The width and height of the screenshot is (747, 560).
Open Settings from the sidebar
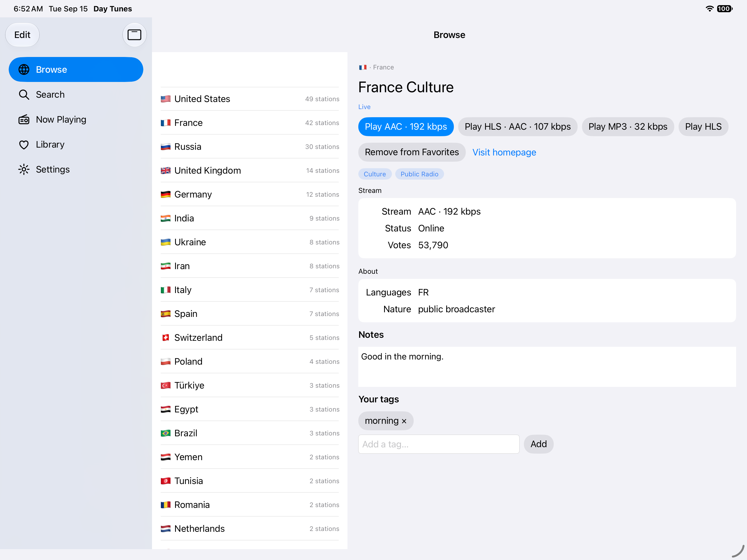coord(76,170)
